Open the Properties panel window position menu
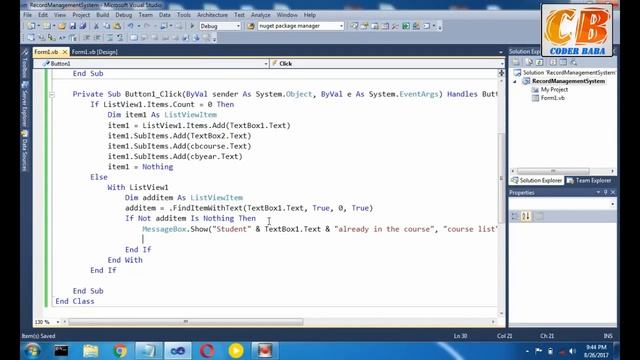The width and height of the screenshot is (640, 360). 598,192
